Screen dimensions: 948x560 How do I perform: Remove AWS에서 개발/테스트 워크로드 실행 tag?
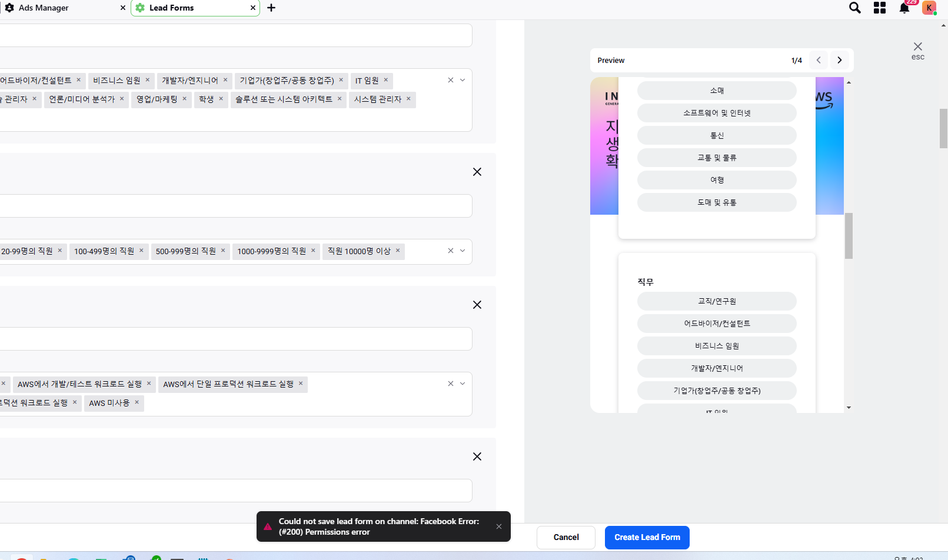tap(149, 384)
